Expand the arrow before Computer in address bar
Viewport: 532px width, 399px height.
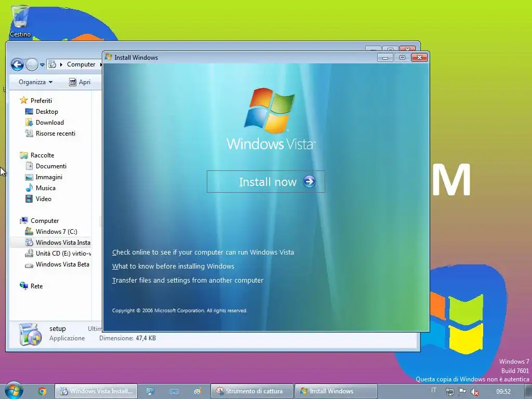coord(61,64)
